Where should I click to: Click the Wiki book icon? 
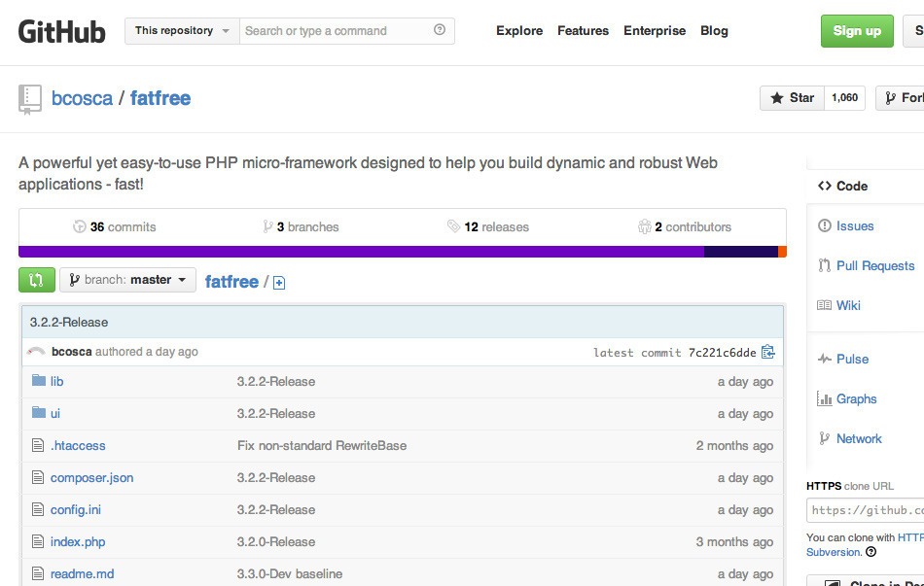point(825,305)
